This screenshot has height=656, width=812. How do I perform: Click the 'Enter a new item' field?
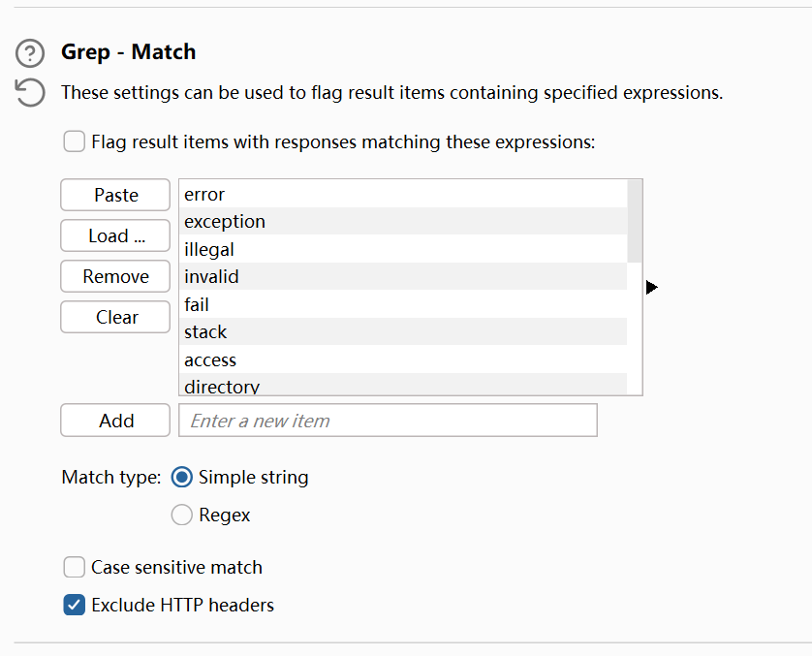pos(388,421)
